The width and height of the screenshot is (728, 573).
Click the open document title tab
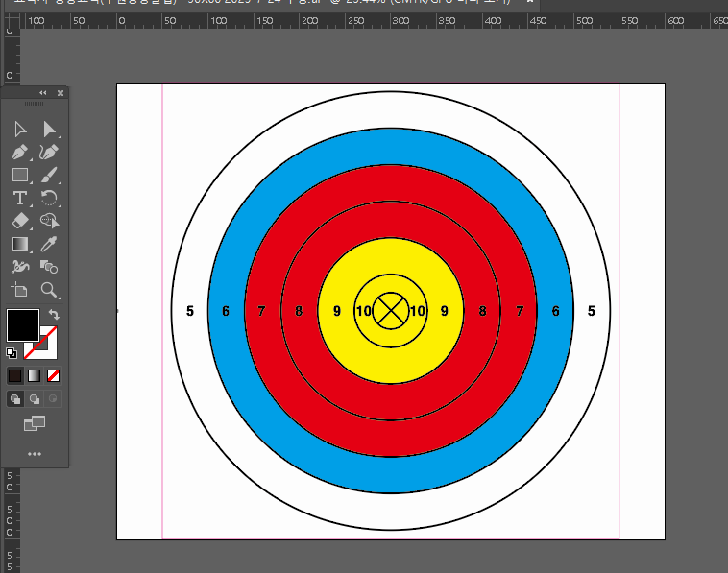coord(259,3)
